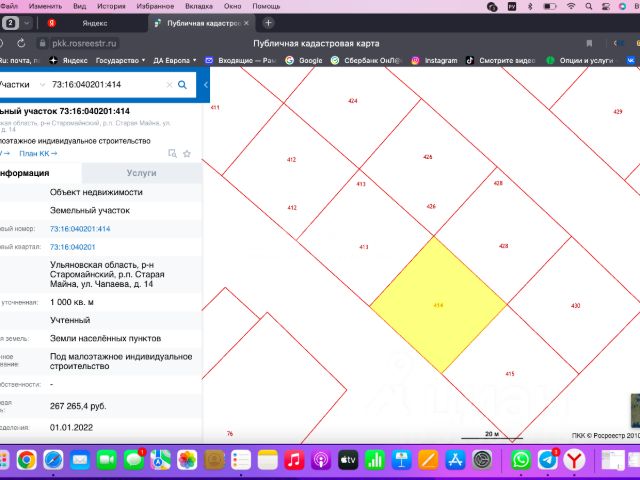Launch Google Chrome from the dock
Screen dimensions: 640x480
click(x=27, y=460)
